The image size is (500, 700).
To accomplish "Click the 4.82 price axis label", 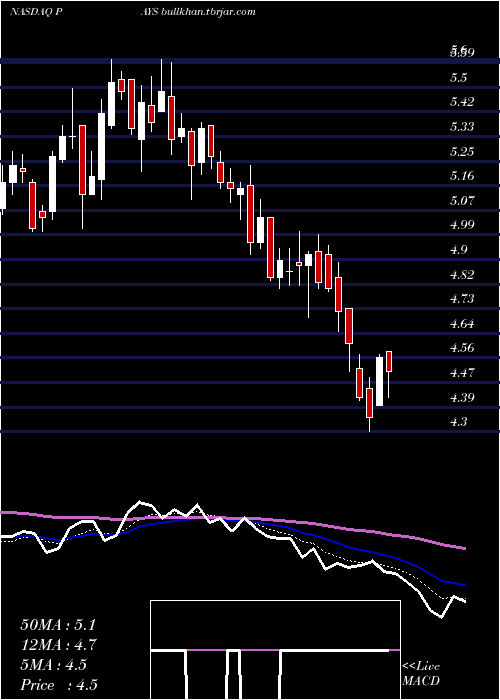I will tap(462, 274).
